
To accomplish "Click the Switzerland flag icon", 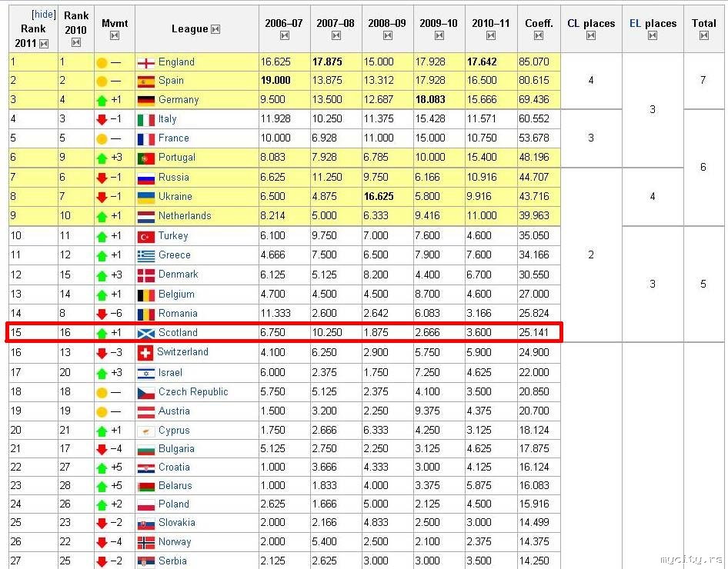I will click(x=145, y=353).
